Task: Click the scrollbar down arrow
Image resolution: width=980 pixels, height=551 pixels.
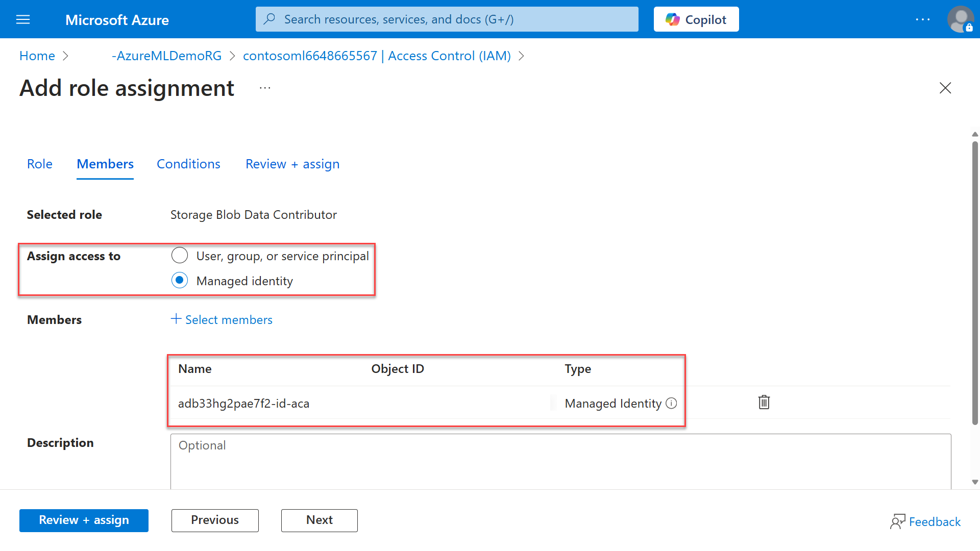Action: point(975,482)
